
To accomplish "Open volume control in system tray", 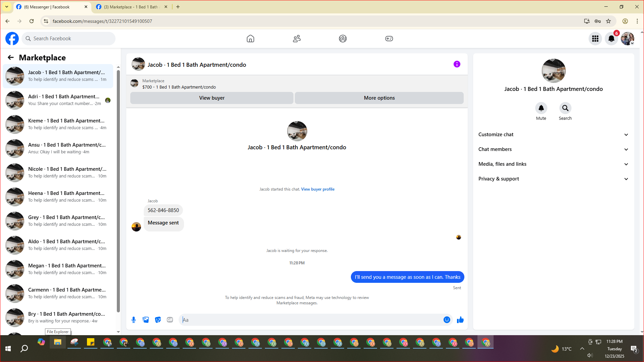I will (x=590, y=355).
